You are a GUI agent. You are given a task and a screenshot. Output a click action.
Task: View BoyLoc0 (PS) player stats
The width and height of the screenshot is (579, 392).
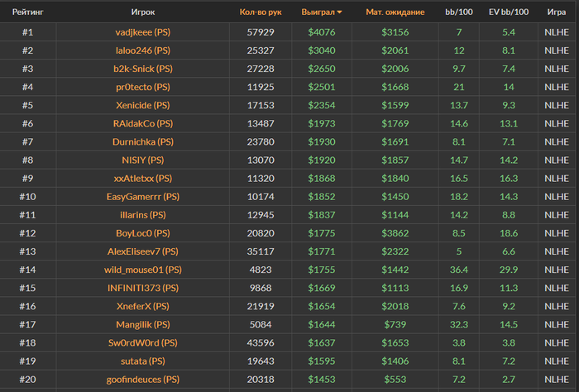(143, 233)
